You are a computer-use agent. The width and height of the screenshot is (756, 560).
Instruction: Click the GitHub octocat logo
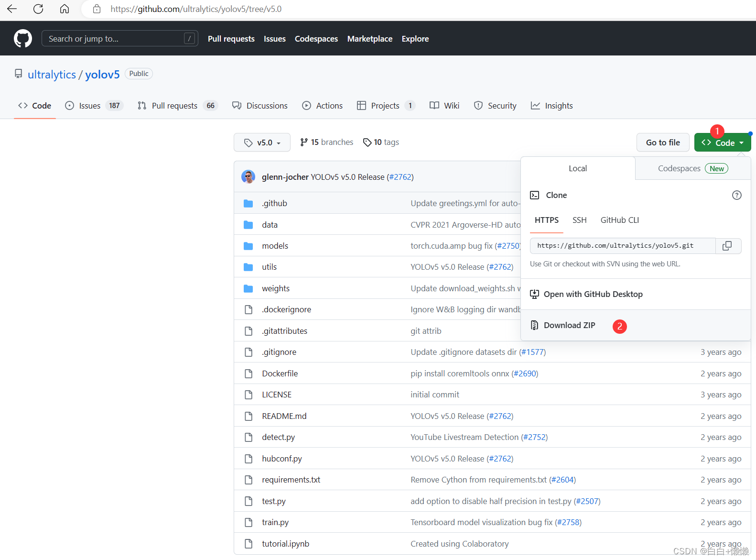pos(23,39)
